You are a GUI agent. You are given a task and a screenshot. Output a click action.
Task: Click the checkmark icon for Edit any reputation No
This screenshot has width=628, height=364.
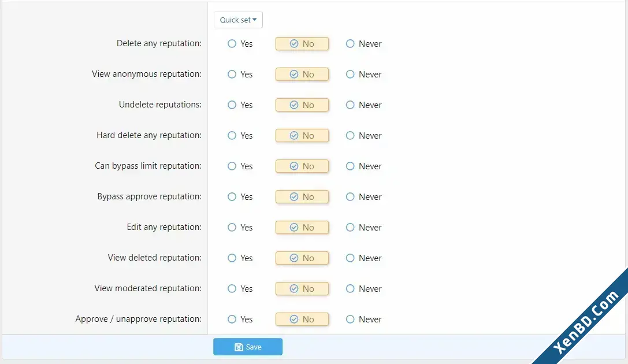pyautogui.click(x=294, y=228)
